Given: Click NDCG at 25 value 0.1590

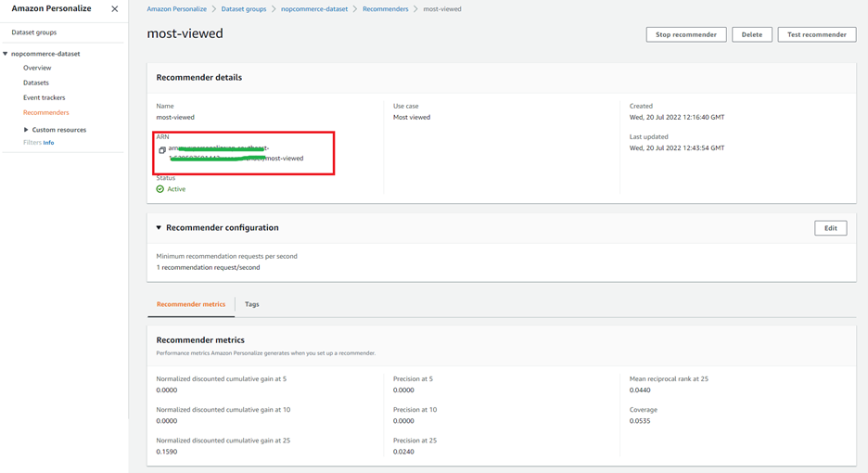Looking at the screenshot, I should [x=167, y=452].
